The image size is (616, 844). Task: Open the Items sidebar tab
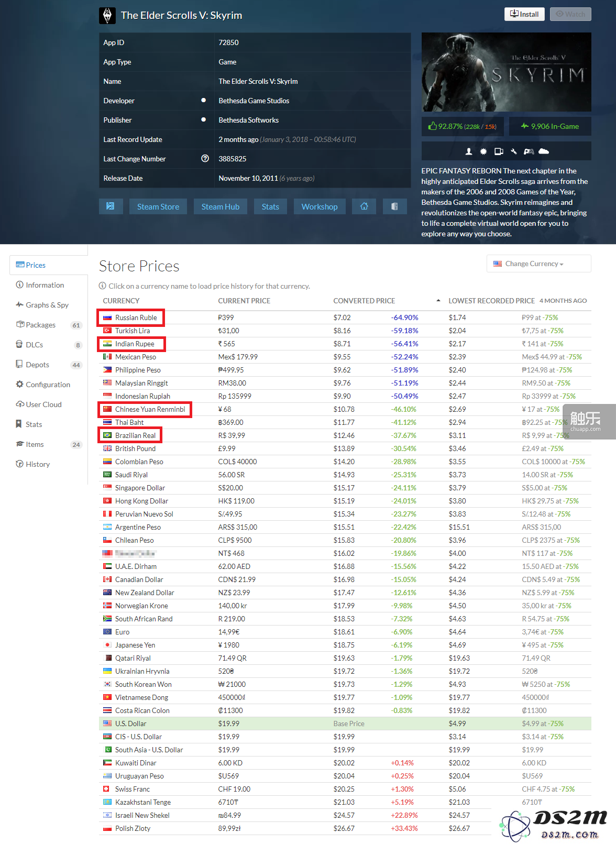click(x=48, y=444)
